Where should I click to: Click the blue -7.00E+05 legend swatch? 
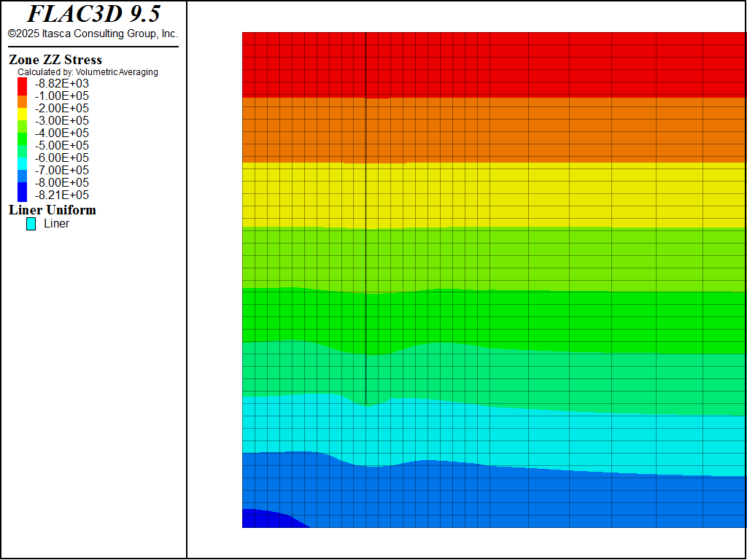click(x=23, y=176)
